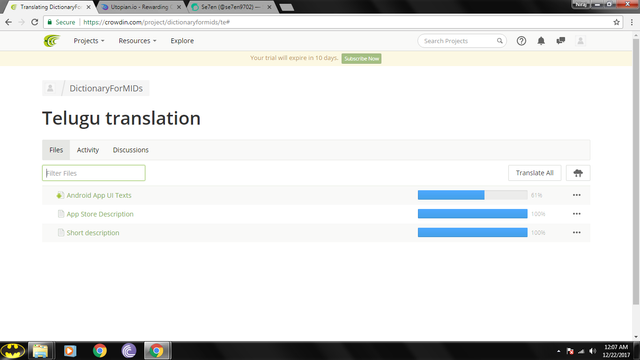Open notifications bell icon
This screenshot has height=360, width=640.
tap(541, 41)
